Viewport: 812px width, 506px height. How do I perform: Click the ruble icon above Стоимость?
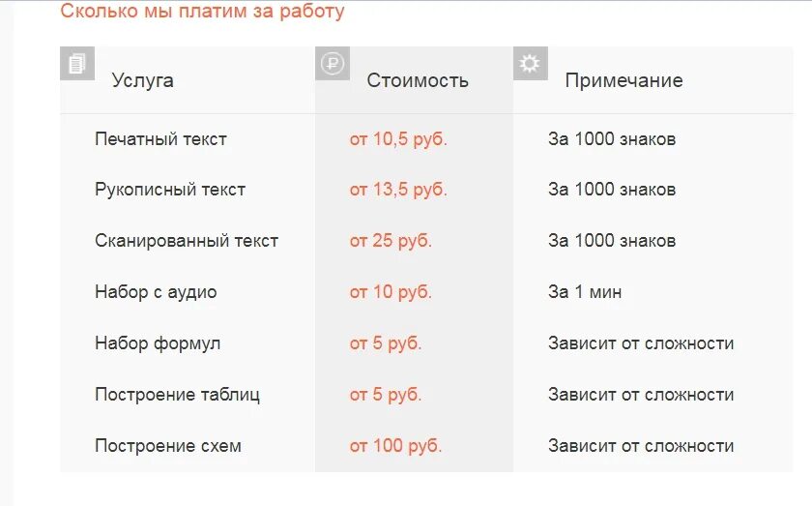pyautogui.click(x=332, y=64)
